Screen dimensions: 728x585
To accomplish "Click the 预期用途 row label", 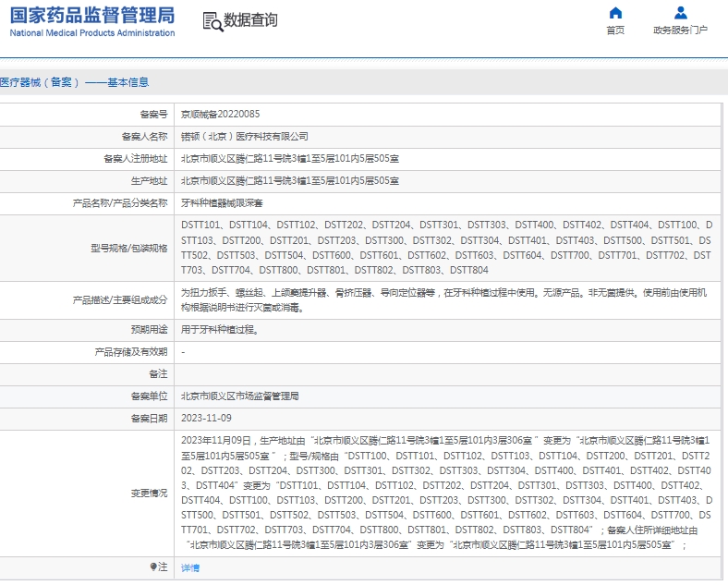I will pyautogui.click(x=149, y=330).
